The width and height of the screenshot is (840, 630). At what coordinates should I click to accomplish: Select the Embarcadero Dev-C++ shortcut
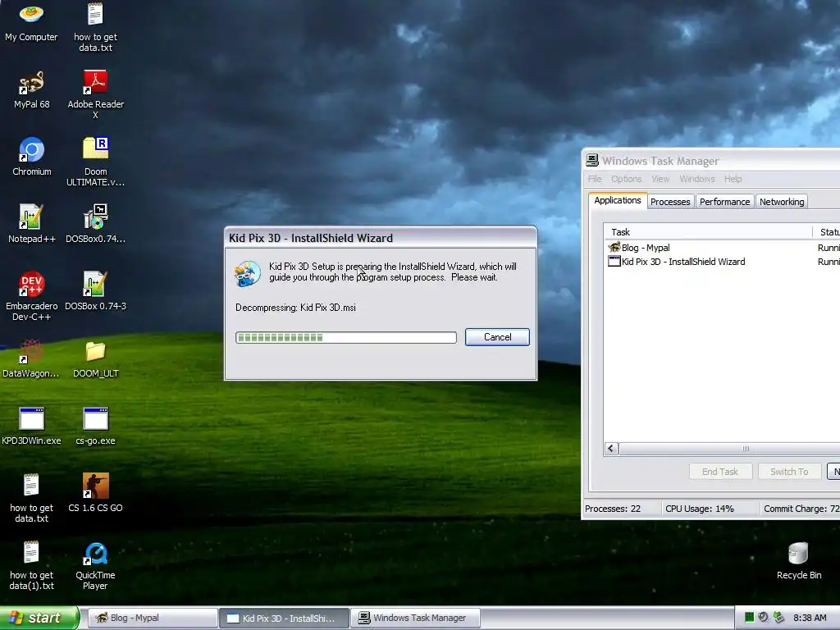pyautogui.click(x=32, y=295)
